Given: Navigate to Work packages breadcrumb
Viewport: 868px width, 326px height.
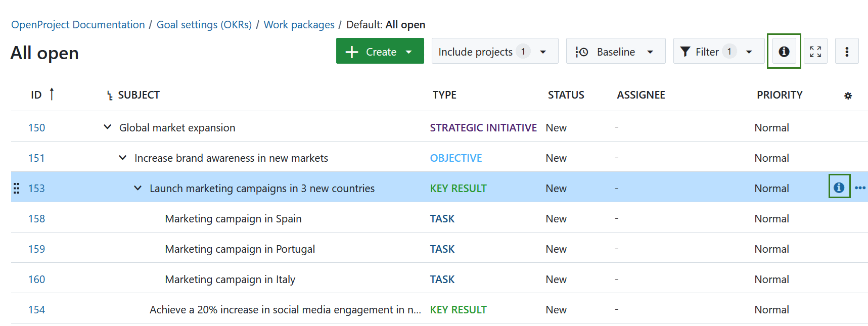Looking at the screenshot, I should [299, 25].
